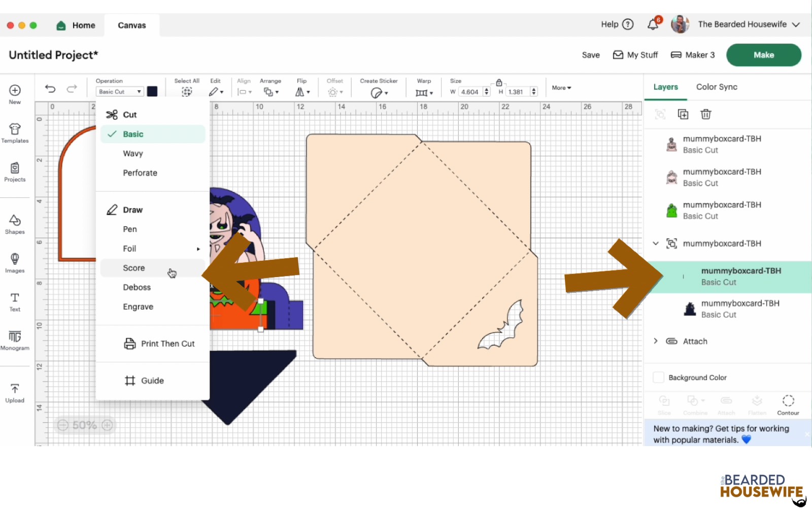The image size is (812, 516).
Task: Delete layer using trash icon
Action: (705, 114)
